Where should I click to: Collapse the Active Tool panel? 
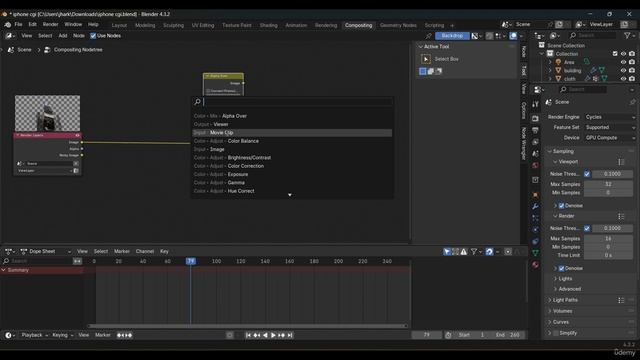coord(420,47)
